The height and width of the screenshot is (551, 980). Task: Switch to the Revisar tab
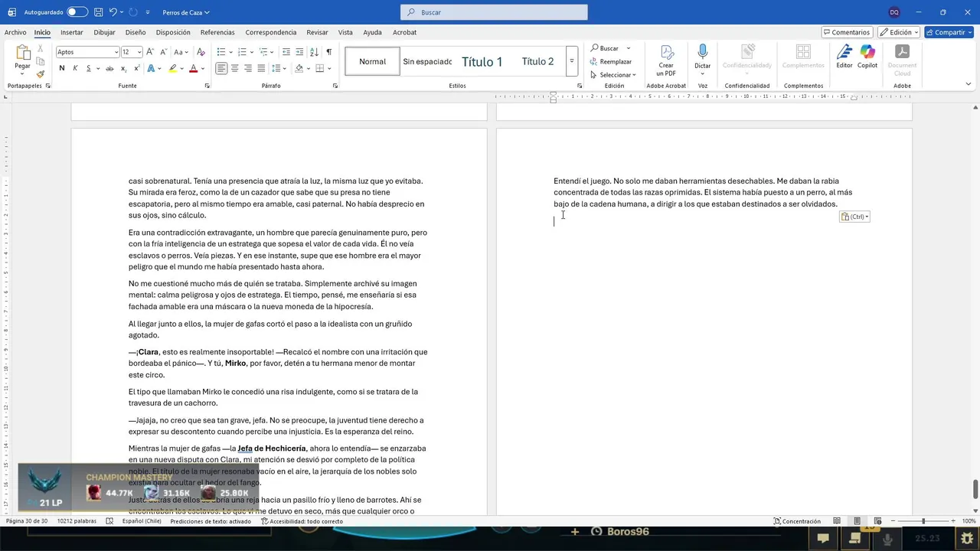(317, 32)
